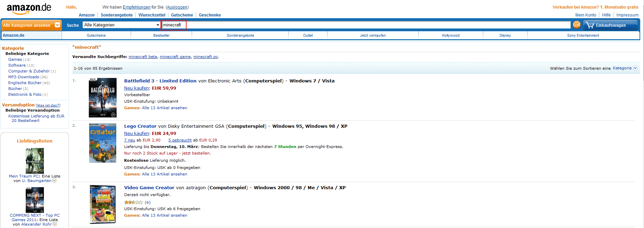Filter by MP3-Downloads category

click(x=24, y=77)
